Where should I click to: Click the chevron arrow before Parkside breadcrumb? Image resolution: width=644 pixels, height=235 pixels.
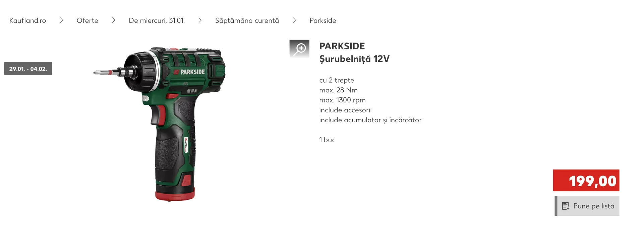294,20
